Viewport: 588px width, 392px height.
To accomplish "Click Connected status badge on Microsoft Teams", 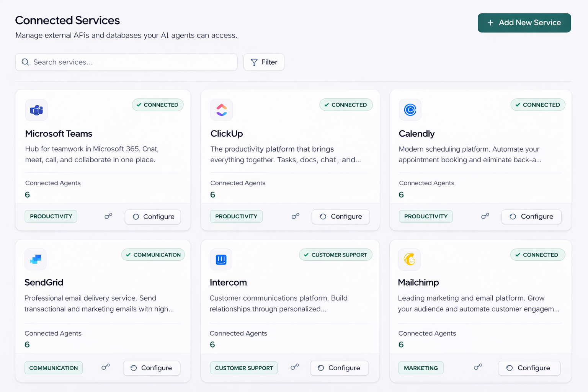I will pos(158,105).
